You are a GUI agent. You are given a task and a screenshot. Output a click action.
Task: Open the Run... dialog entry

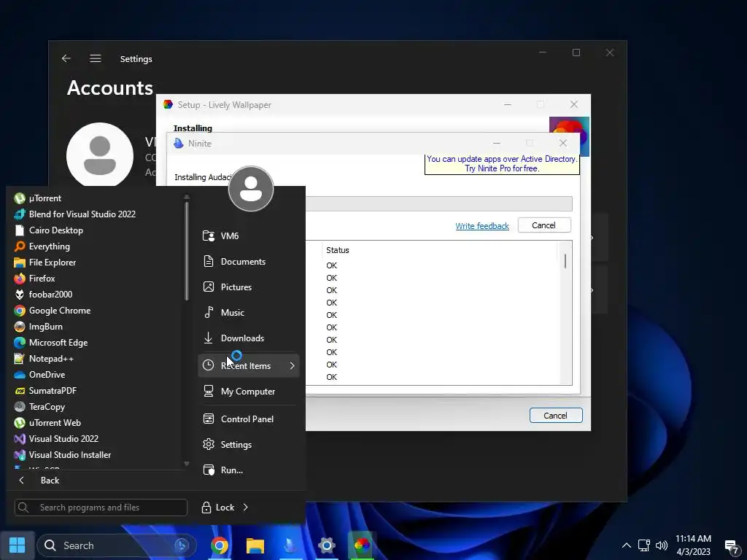(248, 470)
